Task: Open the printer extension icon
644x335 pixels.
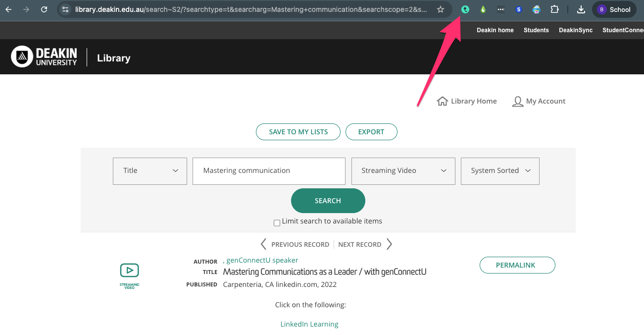Action: [x=536, y=9]
